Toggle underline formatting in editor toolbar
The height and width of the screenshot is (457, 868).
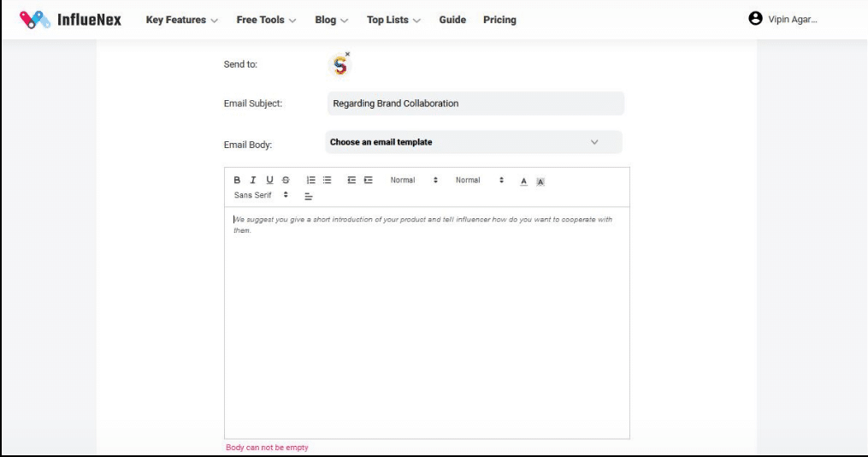click(269, 180)
